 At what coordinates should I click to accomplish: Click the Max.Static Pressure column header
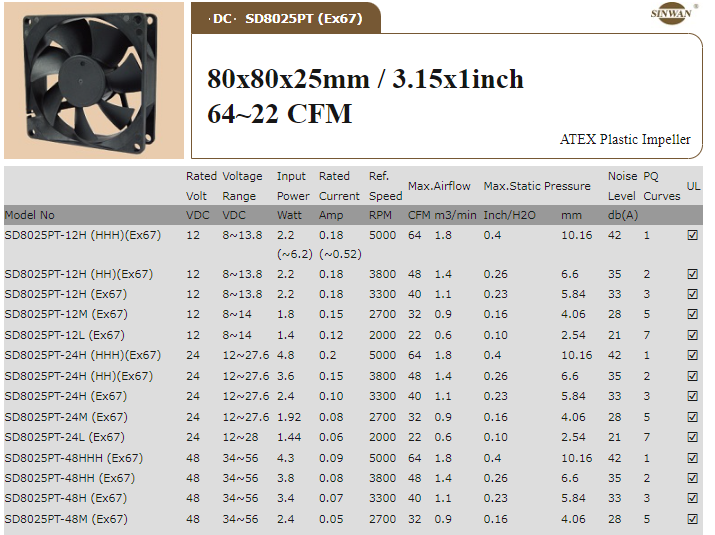[537, 186]
